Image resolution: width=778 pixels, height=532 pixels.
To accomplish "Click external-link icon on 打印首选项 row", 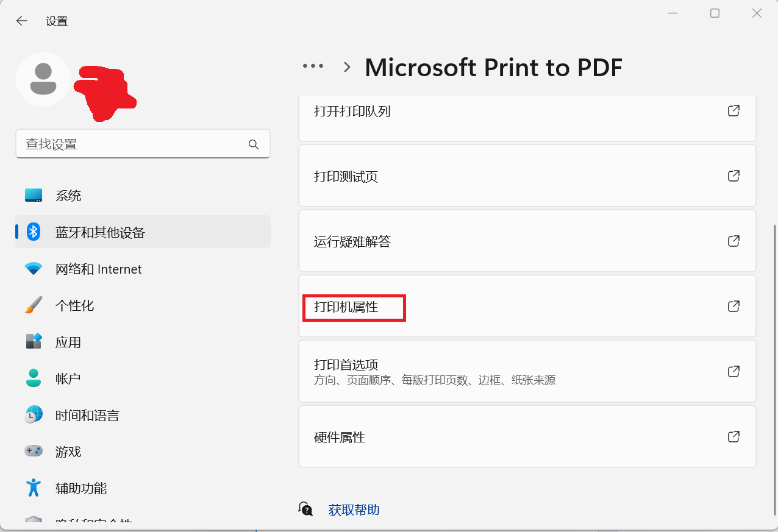I will click(734, 372).
